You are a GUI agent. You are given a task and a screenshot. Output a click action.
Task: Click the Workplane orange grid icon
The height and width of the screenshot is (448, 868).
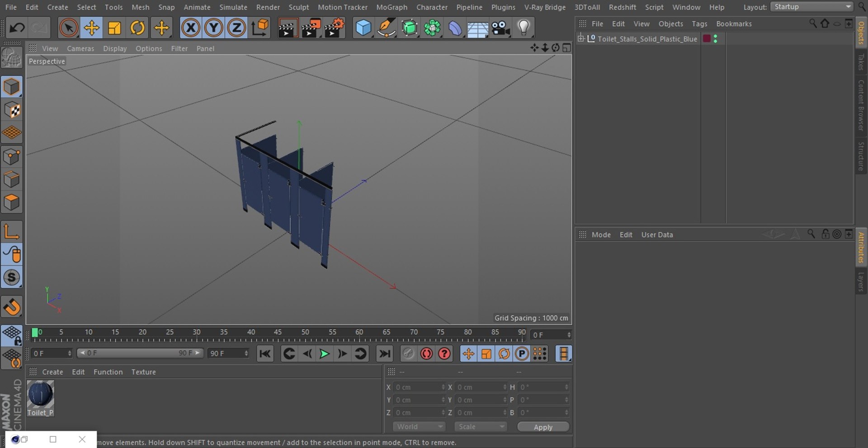[x=11, y=132]
